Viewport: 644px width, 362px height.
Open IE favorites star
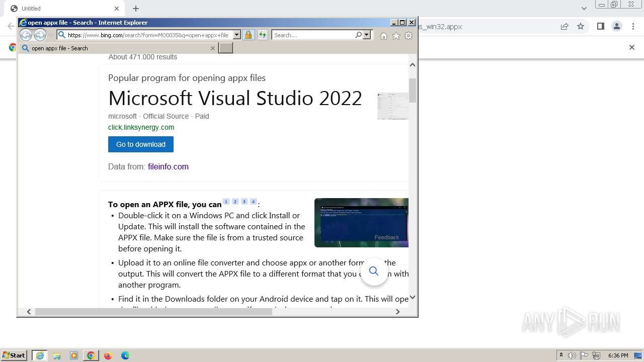pyautogui.click(x=396, y=36)
